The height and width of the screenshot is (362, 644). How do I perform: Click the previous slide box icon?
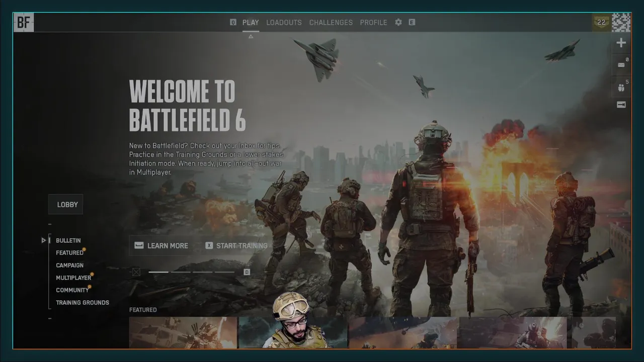point(136,272)
